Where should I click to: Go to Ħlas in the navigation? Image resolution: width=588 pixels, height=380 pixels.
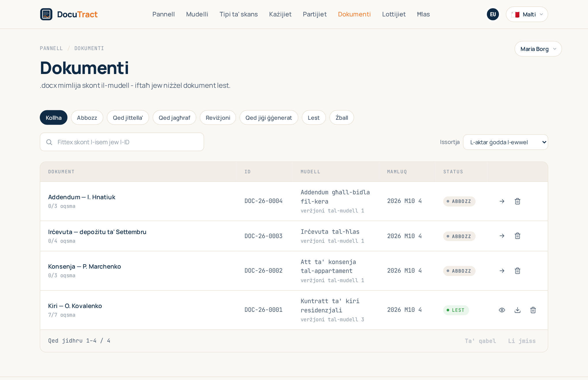pyautogui.click(x=423, y=14)
